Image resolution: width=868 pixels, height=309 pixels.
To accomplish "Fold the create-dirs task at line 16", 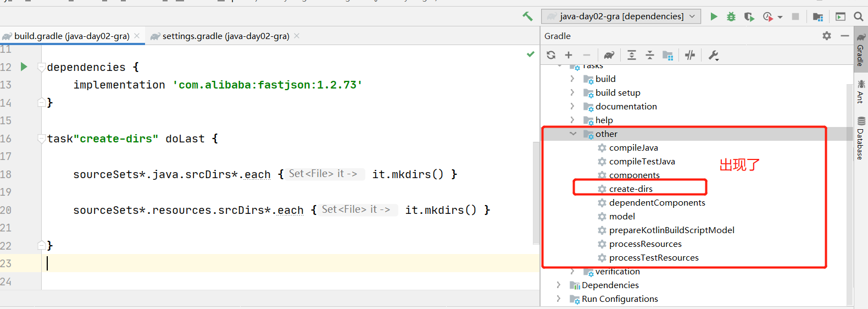I will pos(41,139).
